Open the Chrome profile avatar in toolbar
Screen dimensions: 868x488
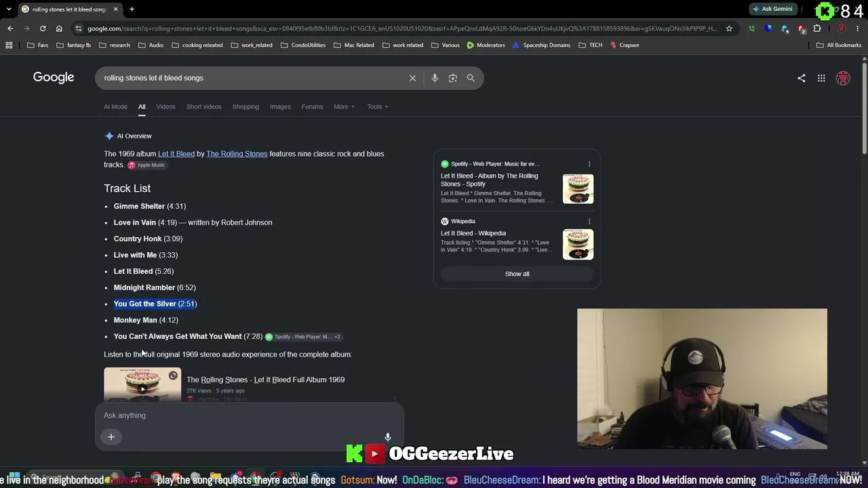coord(842,28)
